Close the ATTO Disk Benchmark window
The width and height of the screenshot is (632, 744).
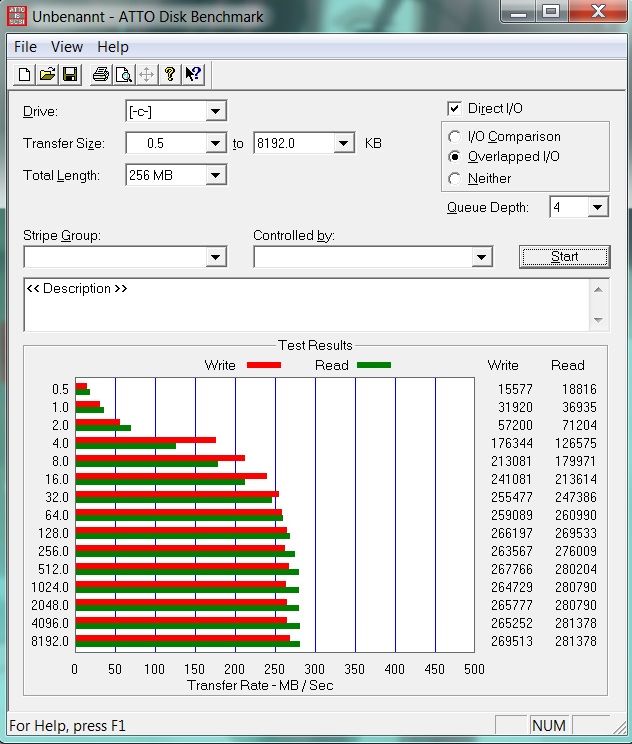(x=598, y=11)
